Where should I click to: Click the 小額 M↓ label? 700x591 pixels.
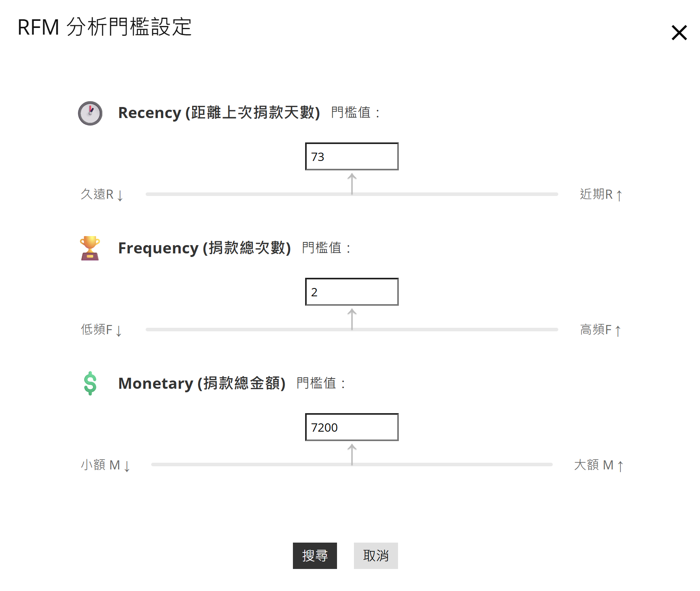tap(105, 465)
